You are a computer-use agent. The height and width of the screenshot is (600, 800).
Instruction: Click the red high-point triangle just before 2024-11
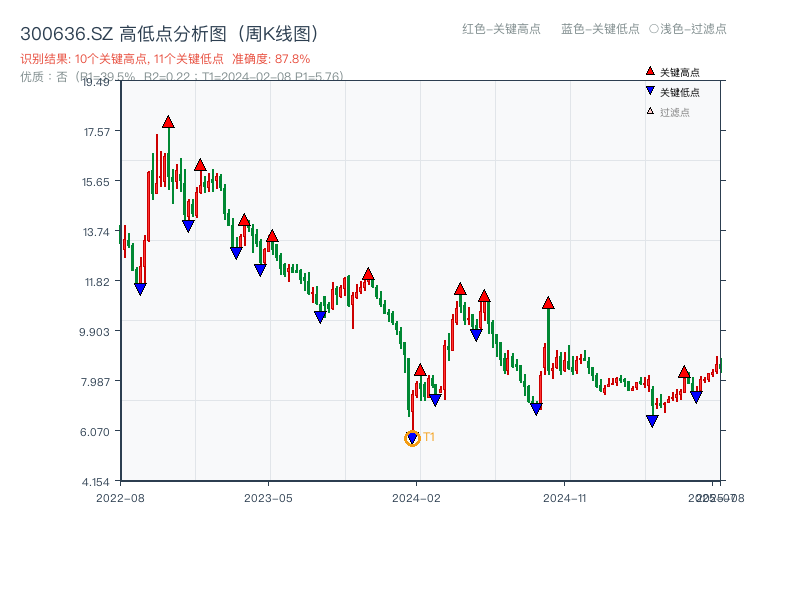[548, 303]
